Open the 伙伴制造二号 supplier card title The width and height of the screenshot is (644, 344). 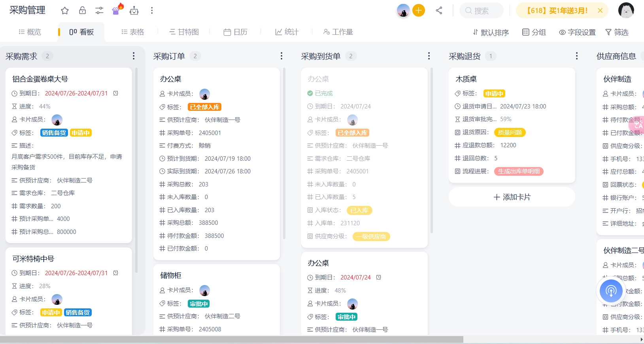[623, 251]
